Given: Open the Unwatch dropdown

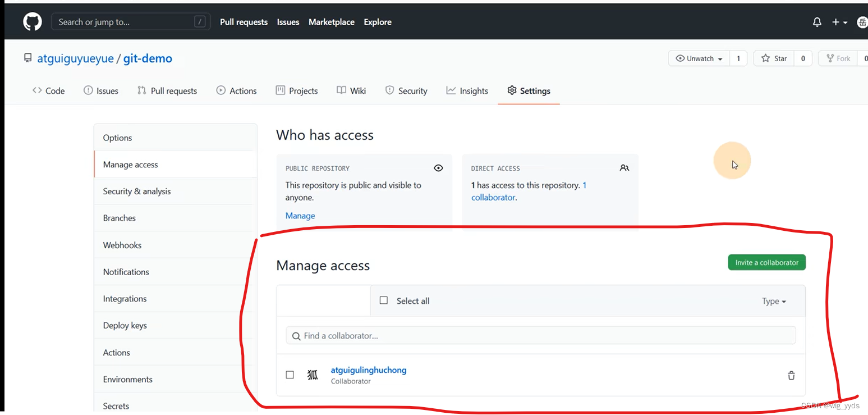Looking at the screenshot, I should point(699,58).
